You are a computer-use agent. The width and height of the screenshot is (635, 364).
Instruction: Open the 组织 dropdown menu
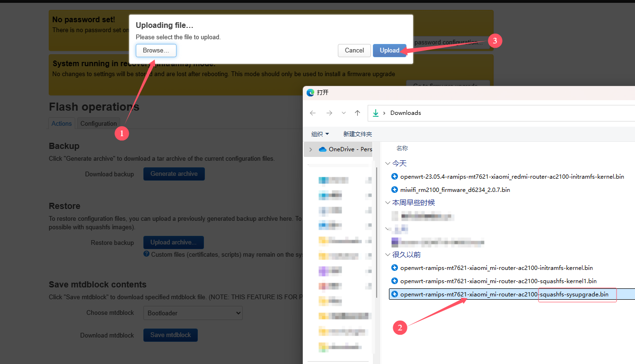pos(320,134)
